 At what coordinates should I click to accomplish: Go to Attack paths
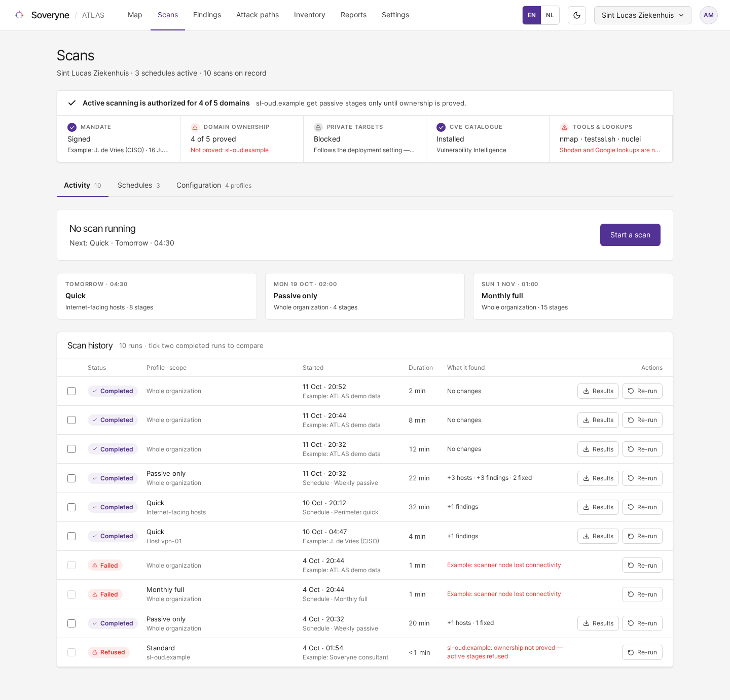pyautogui.click(x=258, y=15)
